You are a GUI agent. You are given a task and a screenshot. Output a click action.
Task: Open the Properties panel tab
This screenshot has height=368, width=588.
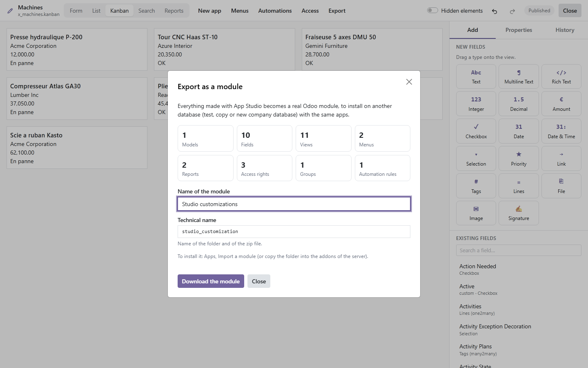coord(519,30)
